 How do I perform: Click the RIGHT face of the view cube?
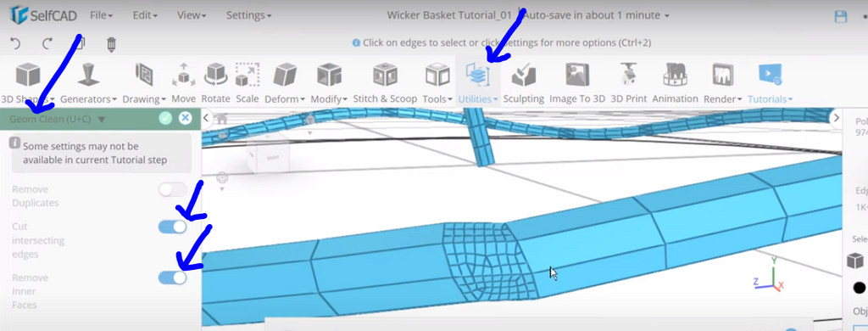pyautogui.click(x=272, y=158)
